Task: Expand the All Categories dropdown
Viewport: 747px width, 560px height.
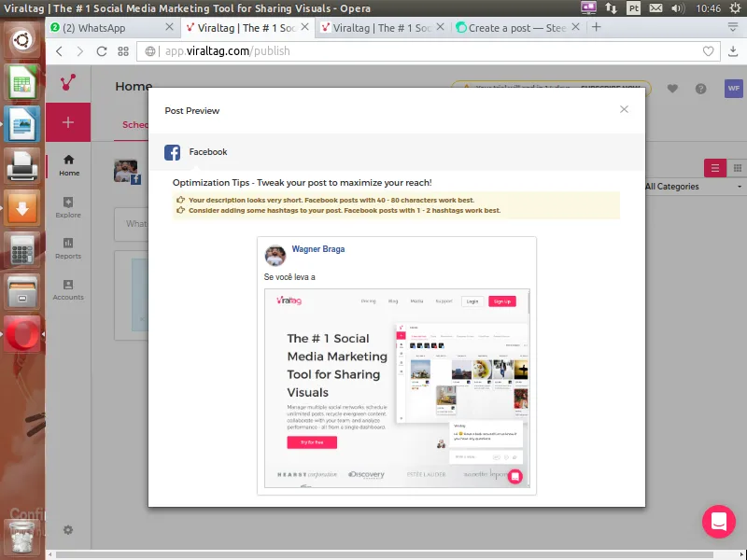Action: pyautogui.click(x=693, y=187)
